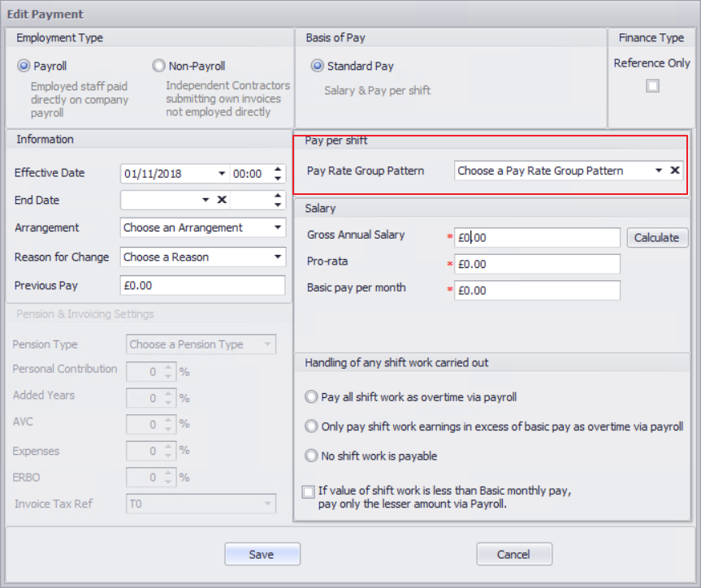This screenshot has height=588, width=701.
Task: Expand the Arrangement dropdown
Action: coord(278,227)
